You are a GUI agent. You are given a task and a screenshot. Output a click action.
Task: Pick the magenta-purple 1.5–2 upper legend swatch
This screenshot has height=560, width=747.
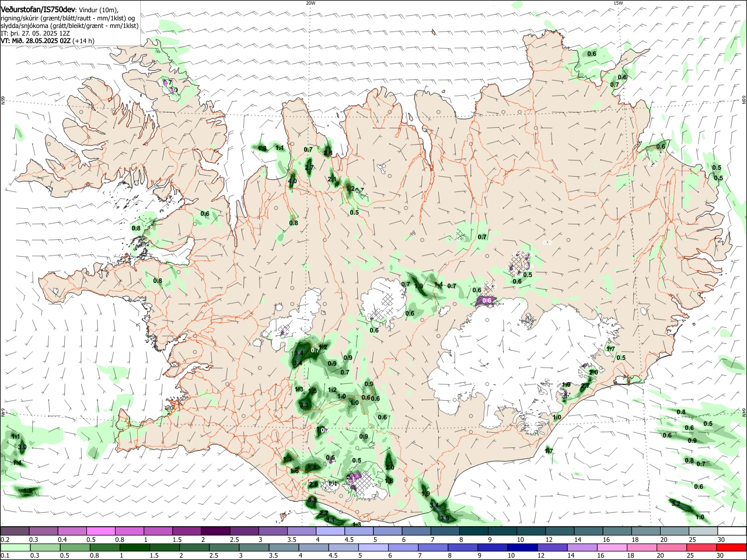coord(187,531)
